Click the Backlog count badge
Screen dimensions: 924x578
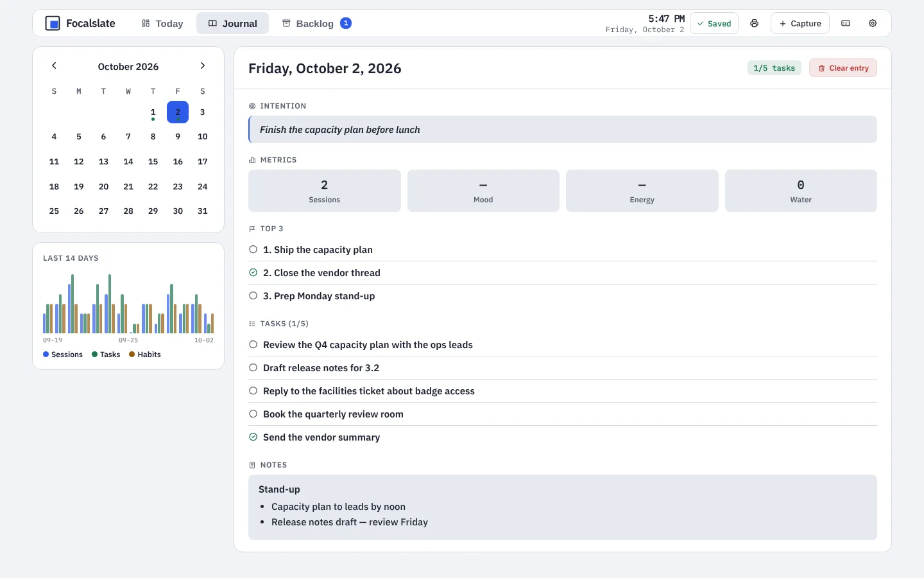pos(346,23)
